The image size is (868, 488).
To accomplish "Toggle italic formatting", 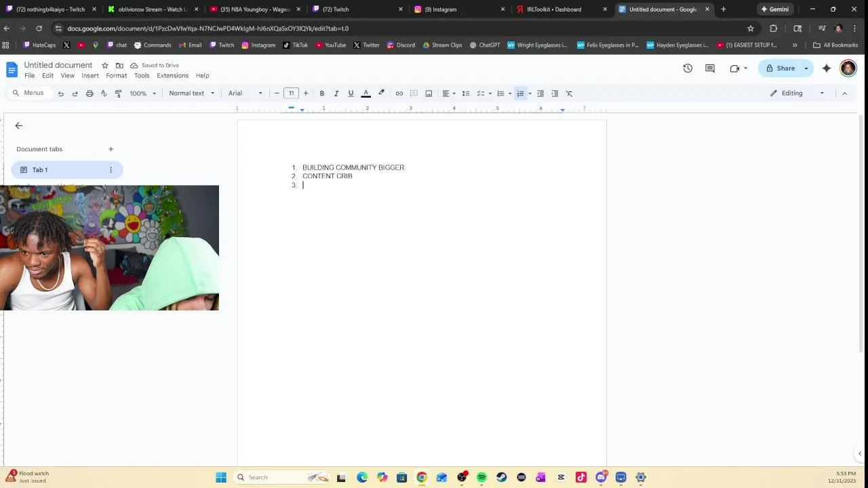I will (x=336, y=94).
